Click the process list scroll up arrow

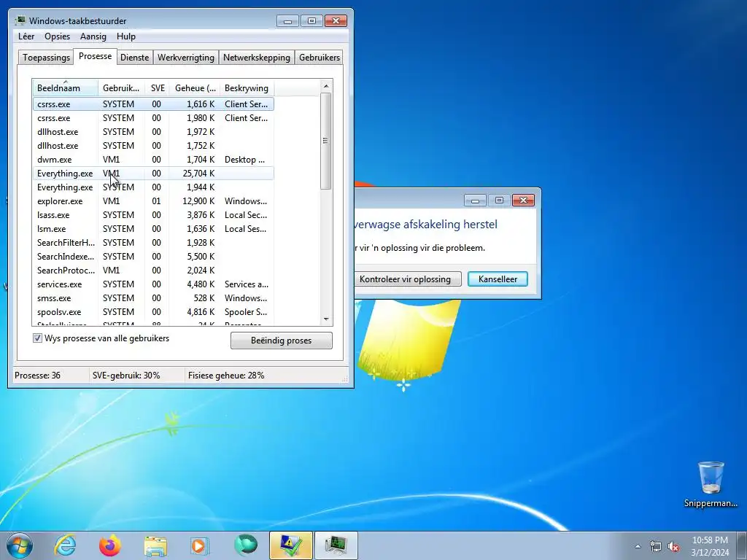pyautogui.click(x=326, y=86)
